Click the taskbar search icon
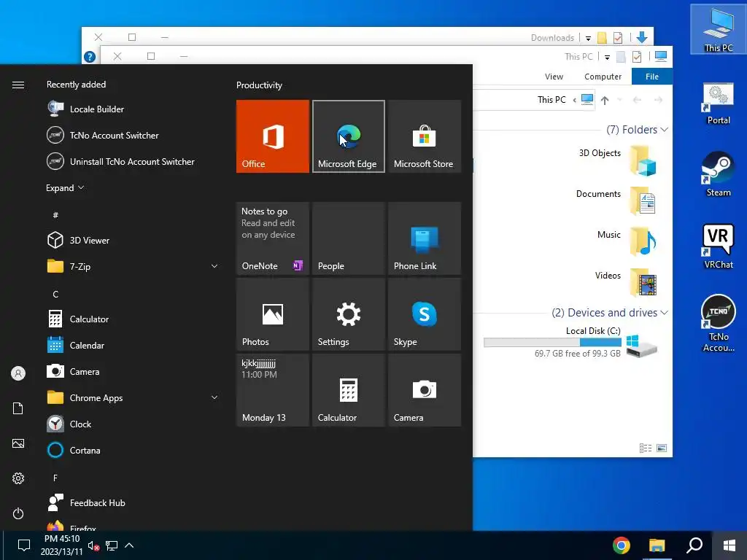Screen dimensions: 747x560 tap(694, 545)
